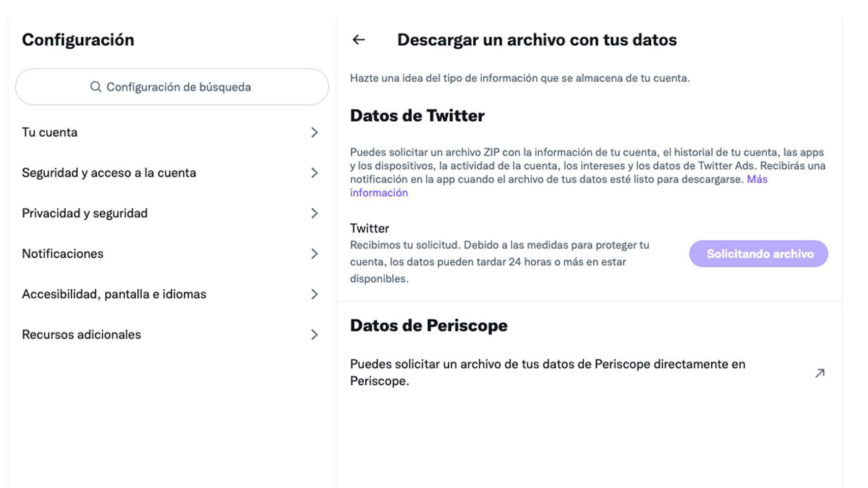Click the Configuración panel title
868x488 pixels.
pyautogui.click(x=78, y=40)
